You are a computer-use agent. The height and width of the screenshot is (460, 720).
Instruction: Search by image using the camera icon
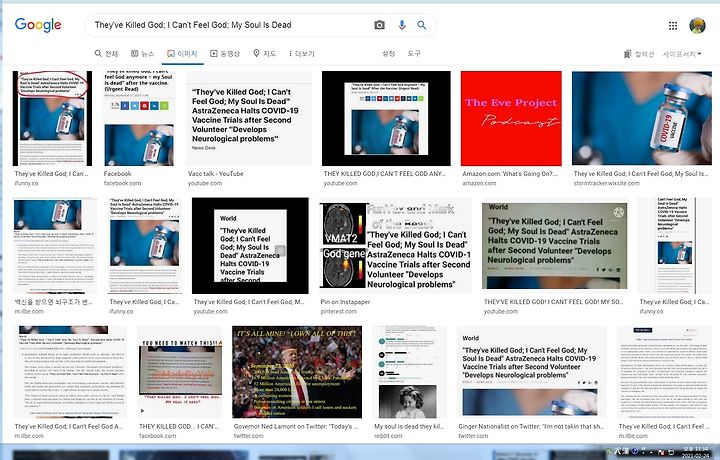(379, 25)
